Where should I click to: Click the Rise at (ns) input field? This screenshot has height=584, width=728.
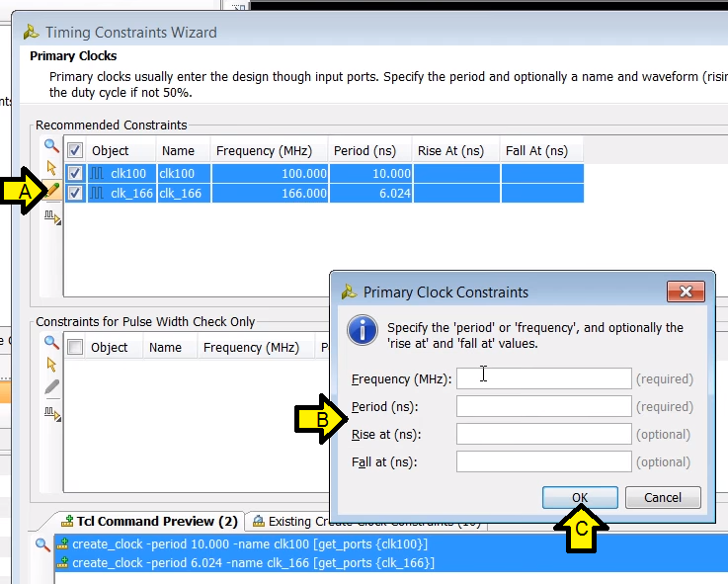(x=543, y=434)
